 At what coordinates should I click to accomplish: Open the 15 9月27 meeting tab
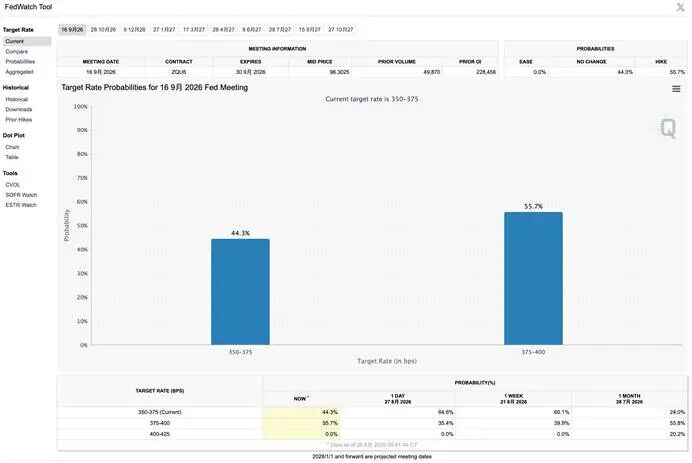[x=309, y=30]
